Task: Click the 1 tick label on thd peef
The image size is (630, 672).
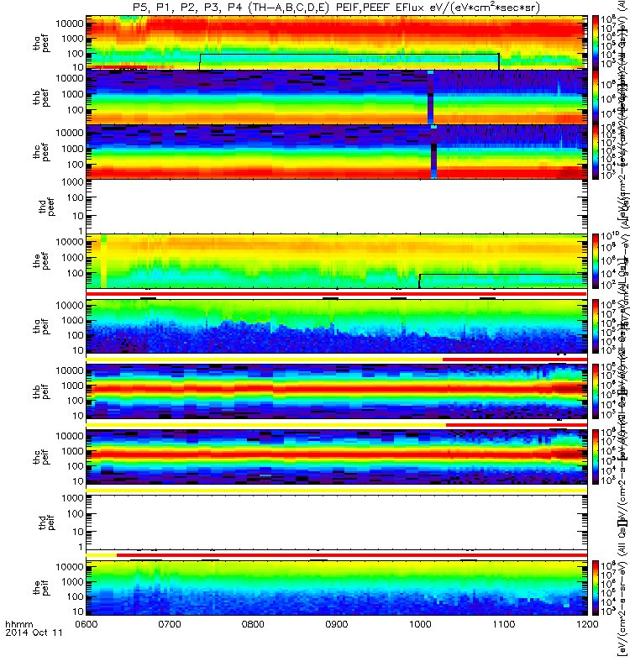Action: click(x=81, y=232)
